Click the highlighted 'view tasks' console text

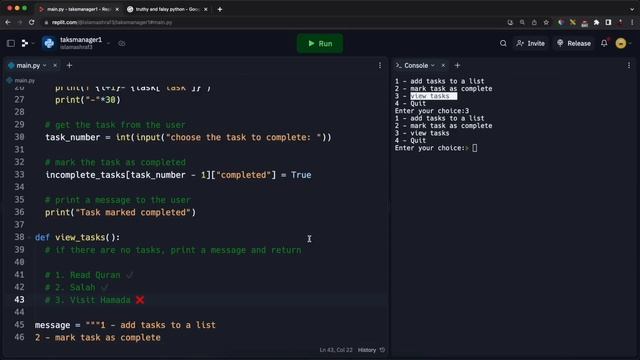[433, 96]
